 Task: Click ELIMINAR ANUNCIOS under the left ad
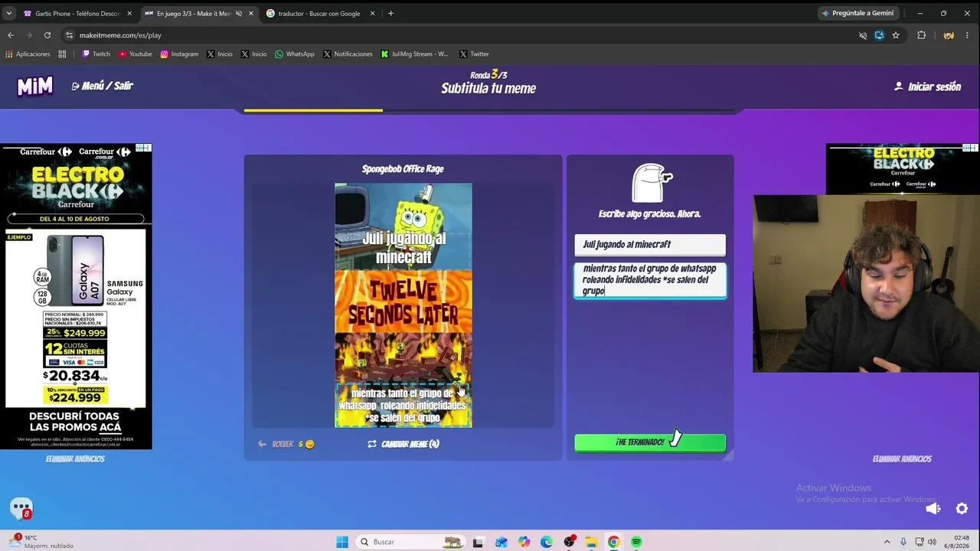click(75, 459)
